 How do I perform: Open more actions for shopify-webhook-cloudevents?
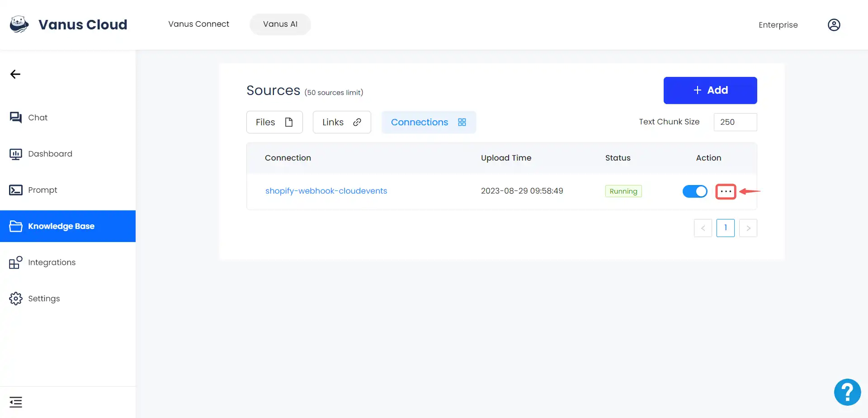pos(726,191)
